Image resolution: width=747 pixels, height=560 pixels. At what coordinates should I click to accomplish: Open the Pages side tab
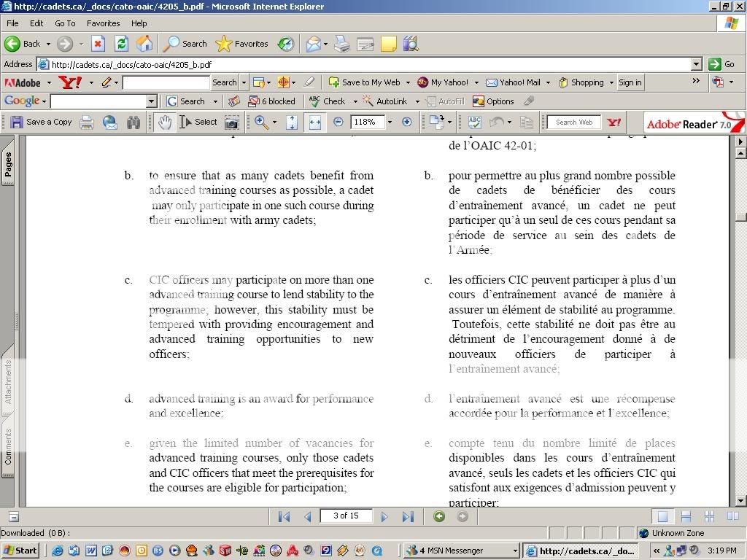[x=8, y=165]
